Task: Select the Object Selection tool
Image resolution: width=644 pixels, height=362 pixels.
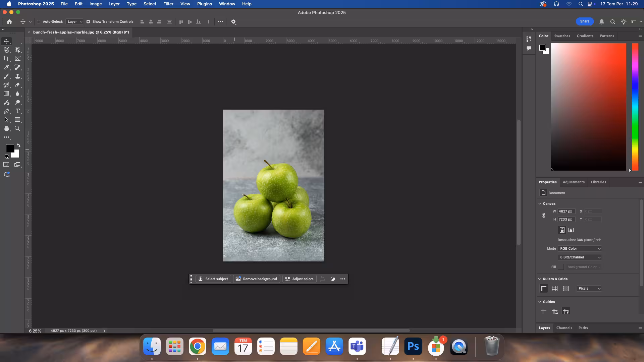Action: (17, 50)
